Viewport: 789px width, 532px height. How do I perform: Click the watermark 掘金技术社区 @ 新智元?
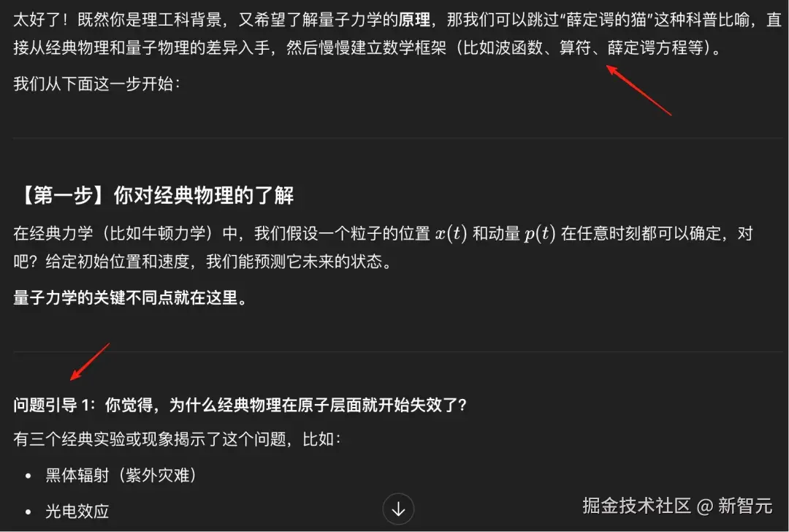coord(677,506)
